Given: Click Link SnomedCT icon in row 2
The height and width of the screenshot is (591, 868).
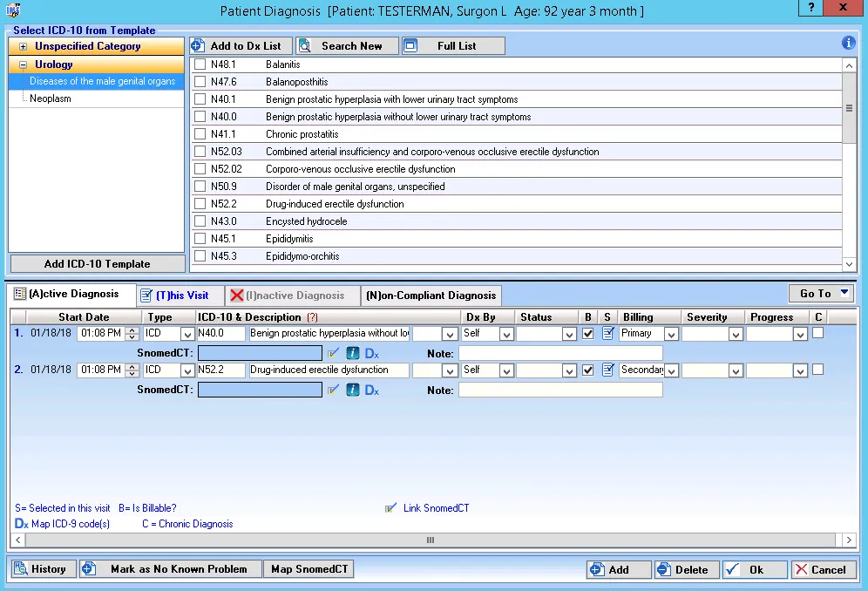Looking at the screenshot, I should [x=333, y=390].
